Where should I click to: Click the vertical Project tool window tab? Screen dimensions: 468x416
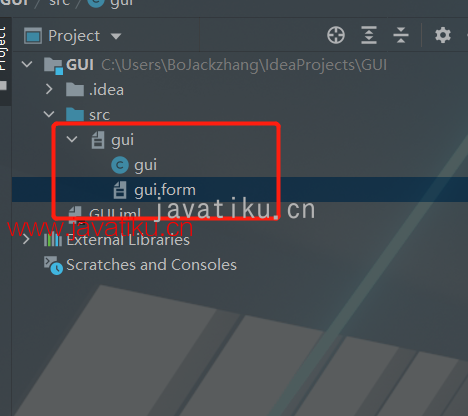[x=3, y=48]
